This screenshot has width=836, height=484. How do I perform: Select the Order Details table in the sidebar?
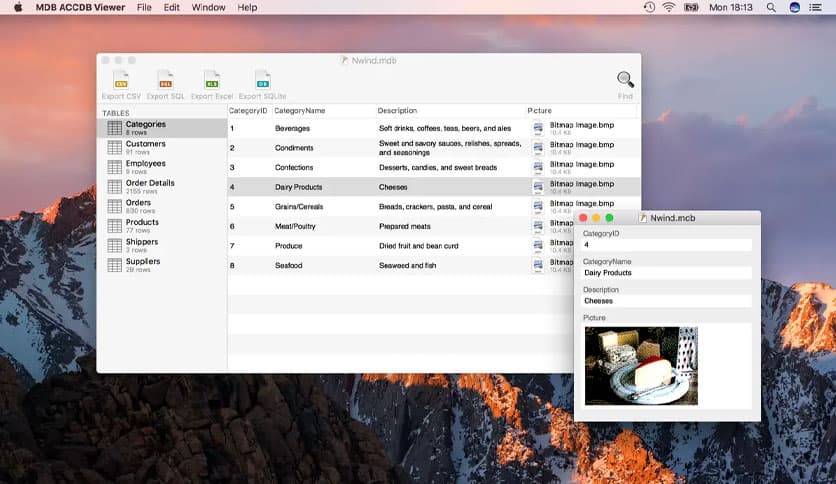click(x=162, y=187)
